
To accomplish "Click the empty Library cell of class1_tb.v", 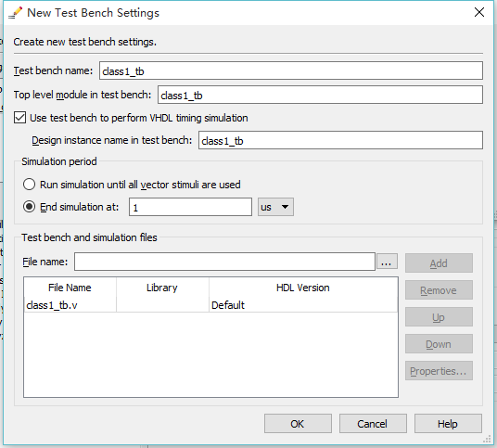I will coord(162,305).
